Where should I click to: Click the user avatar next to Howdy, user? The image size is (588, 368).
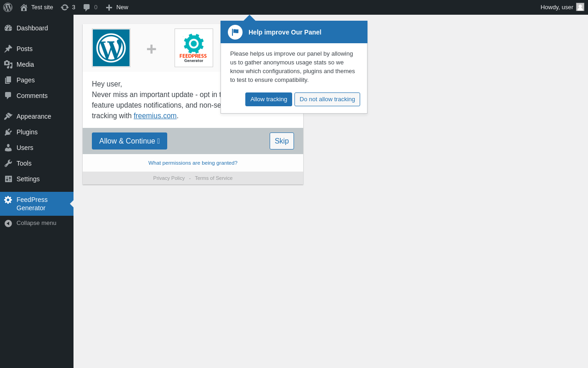580,7
